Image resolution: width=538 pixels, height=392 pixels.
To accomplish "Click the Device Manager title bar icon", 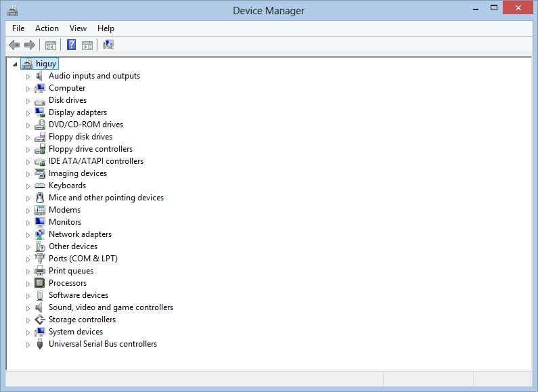I will click(12, 11).
